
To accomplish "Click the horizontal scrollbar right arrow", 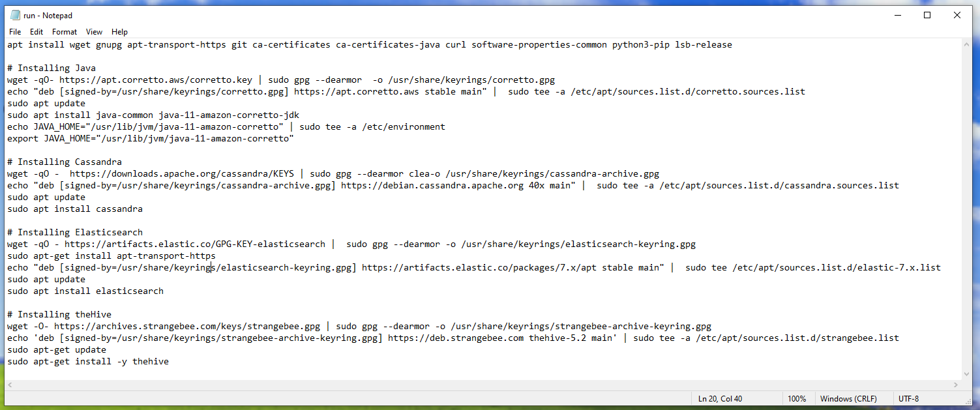I will [x=957, y=385].
